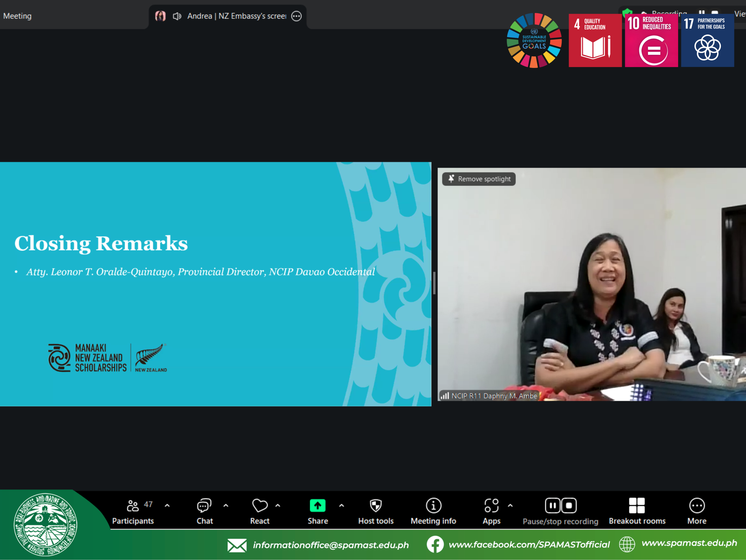
Task: Pause the recording in toolbar
Action: [553, 506]
